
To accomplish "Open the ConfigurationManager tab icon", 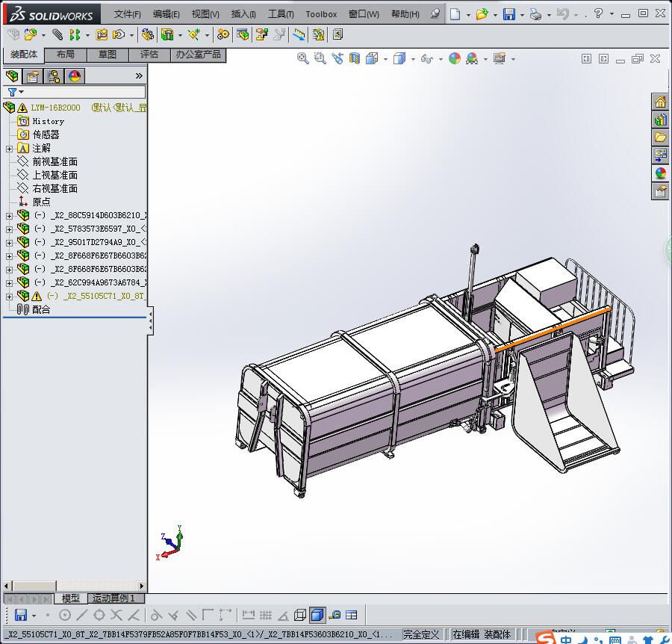I will [54, 75].
